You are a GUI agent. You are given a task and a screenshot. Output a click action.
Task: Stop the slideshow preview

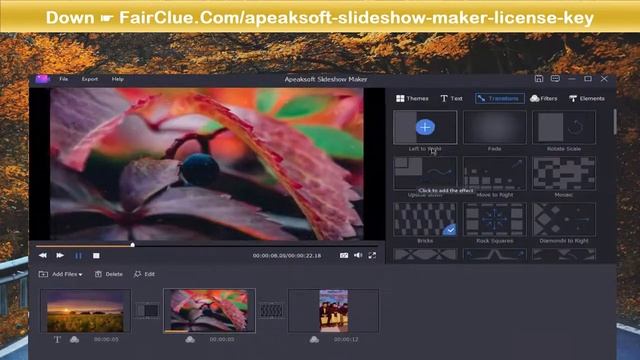(96, 256)
